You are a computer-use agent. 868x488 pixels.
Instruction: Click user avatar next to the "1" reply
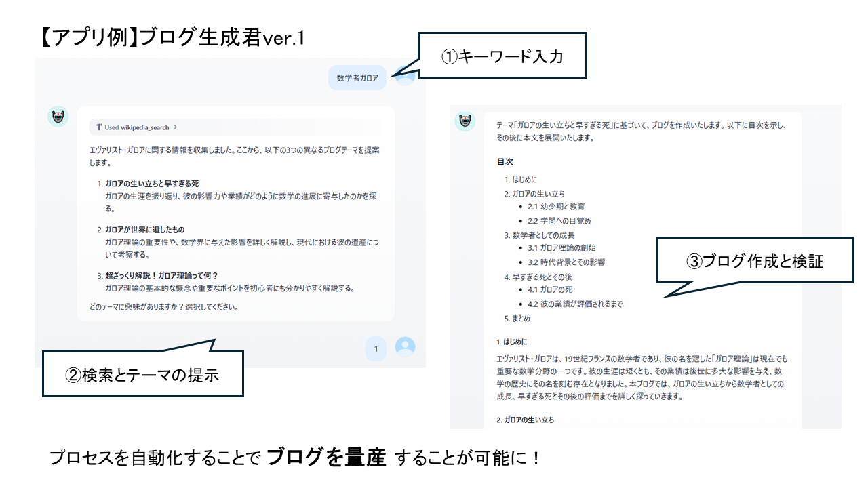pyautogui.click(x=405, y=347)
